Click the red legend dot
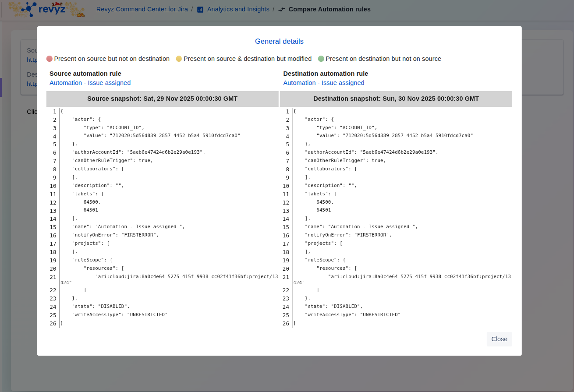This screenshot has height=392, width=574. click(x=50, y=59)
